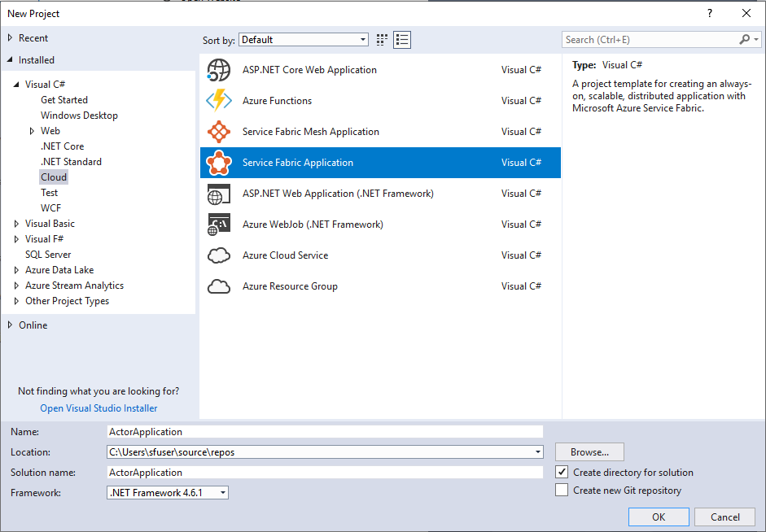Switch templates to list view
This screenshot has height=532, width=766.
click(x=401, y=39)
